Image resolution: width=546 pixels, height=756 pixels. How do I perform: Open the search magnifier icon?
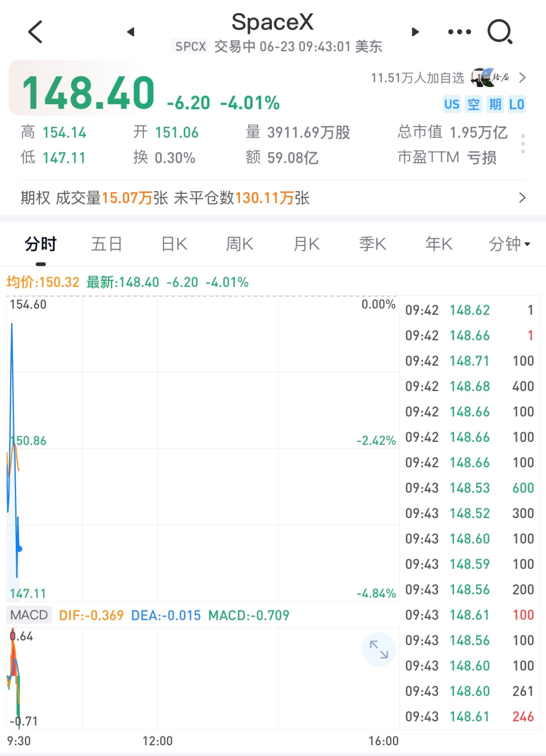[x=500, y=32]
